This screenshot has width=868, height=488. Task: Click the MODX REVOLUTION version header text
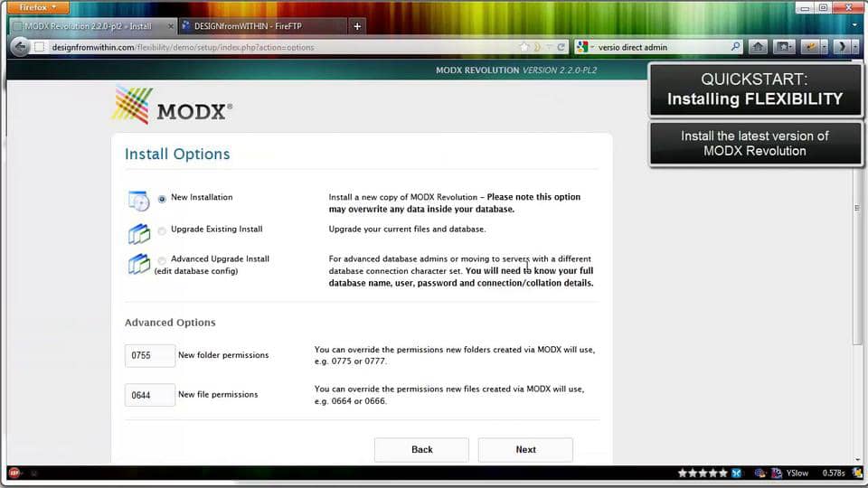coord(516,70)
